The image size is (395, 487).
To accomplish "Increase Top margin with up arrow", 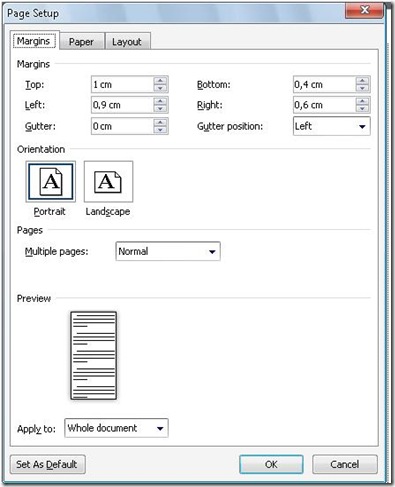I will point(160,80).
